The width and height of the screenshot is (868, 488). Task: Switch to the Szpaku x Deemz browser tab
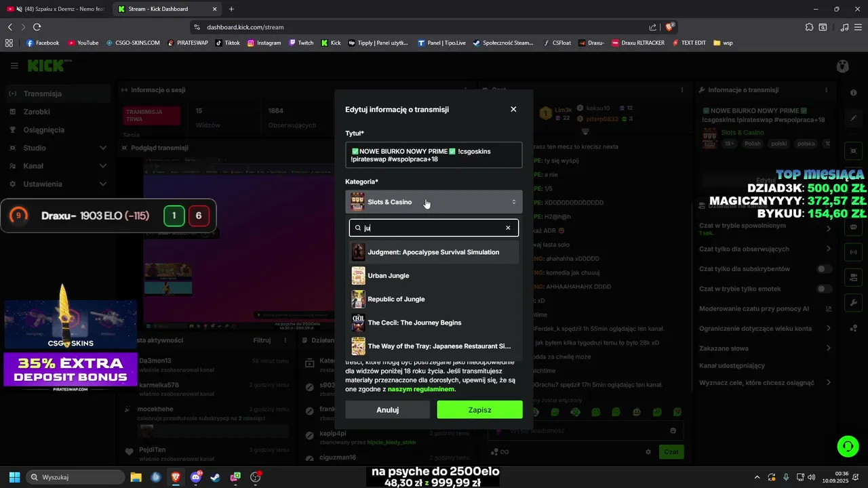(57, 9)
